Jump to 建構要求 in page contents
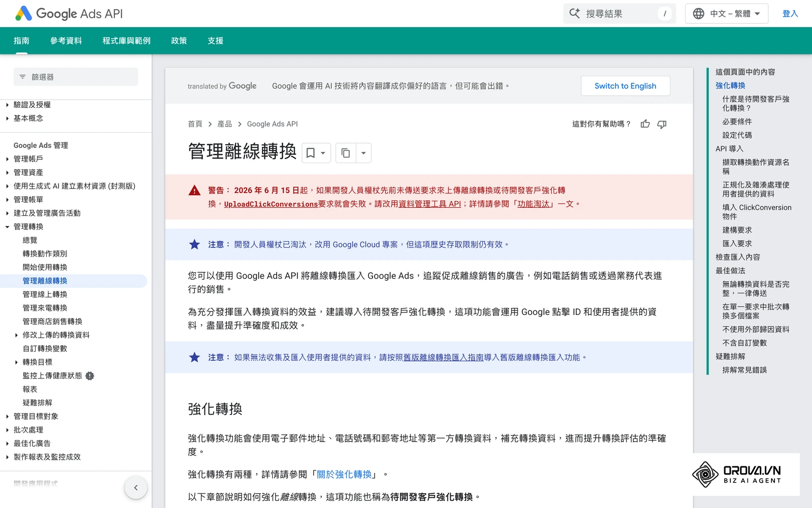The image size is (812, 508). 737,230
